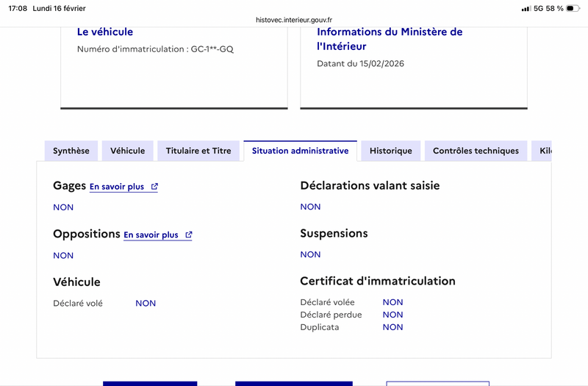Image resolution: width=588 pixels, height=386 pixels.
Task: Click the Le véhicule heading
Action: click(x=105, y=32)
